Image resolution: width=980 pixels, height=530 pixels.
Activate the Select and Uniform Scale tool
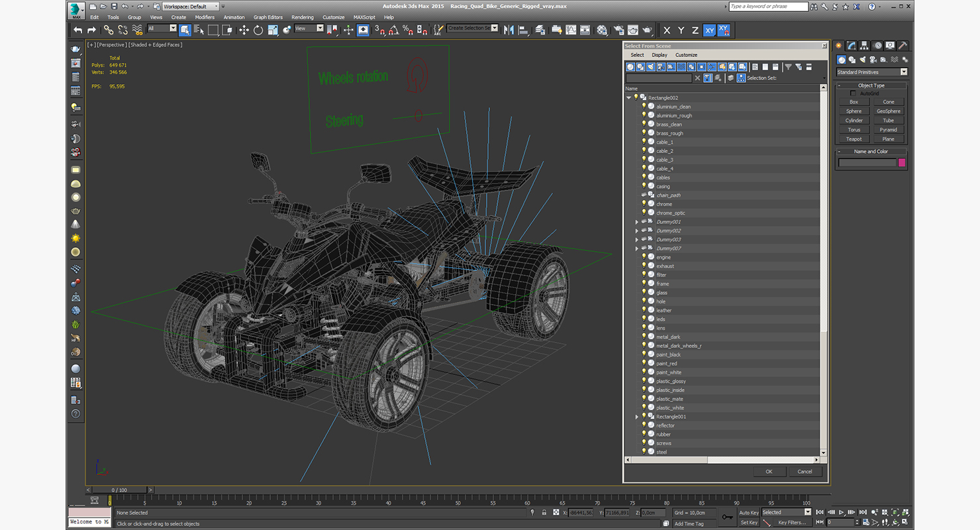click(272, 30)
